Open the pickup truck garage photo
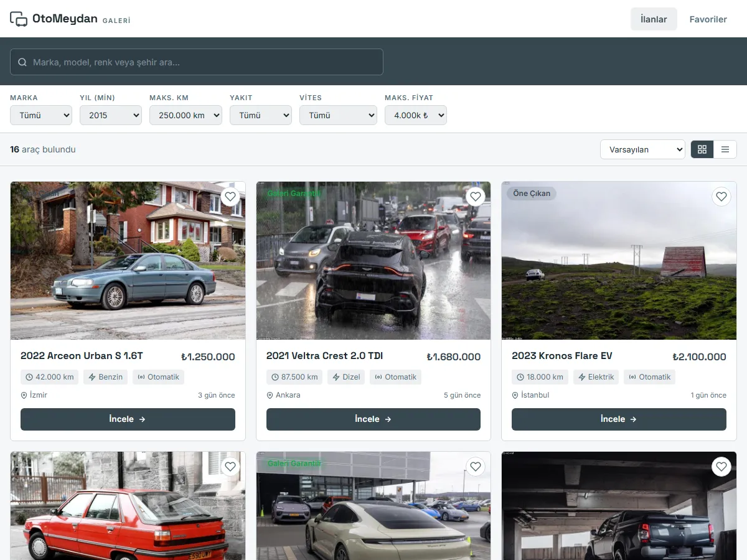Screen dimensions: 747x560 click(x=619, y=505)
